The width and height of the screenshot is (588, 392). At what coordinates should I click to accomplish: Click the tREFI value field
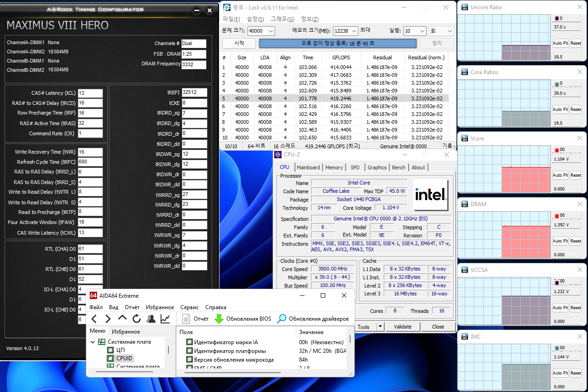[194, 92]
